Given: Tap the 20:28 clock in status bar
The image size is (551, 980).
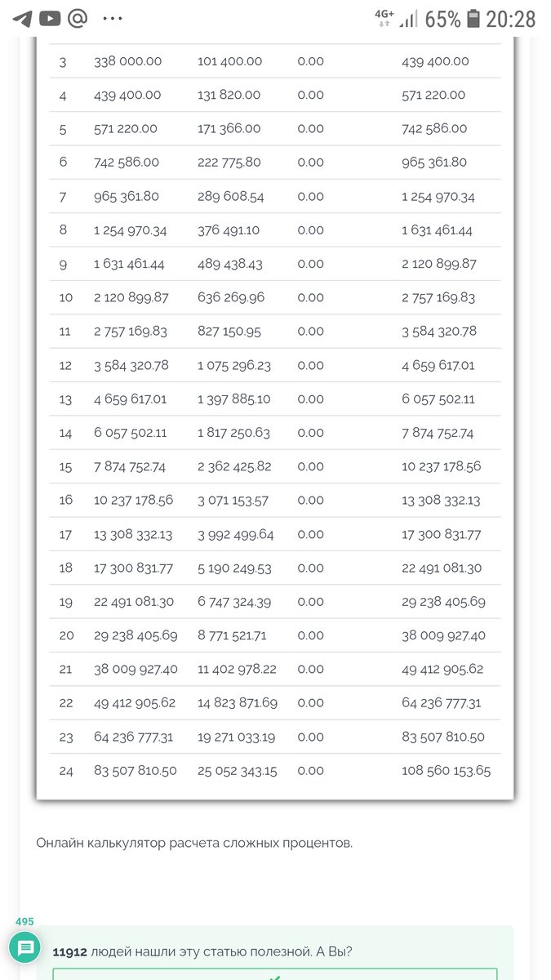Looking at the screenshot, I should [511, 19].
